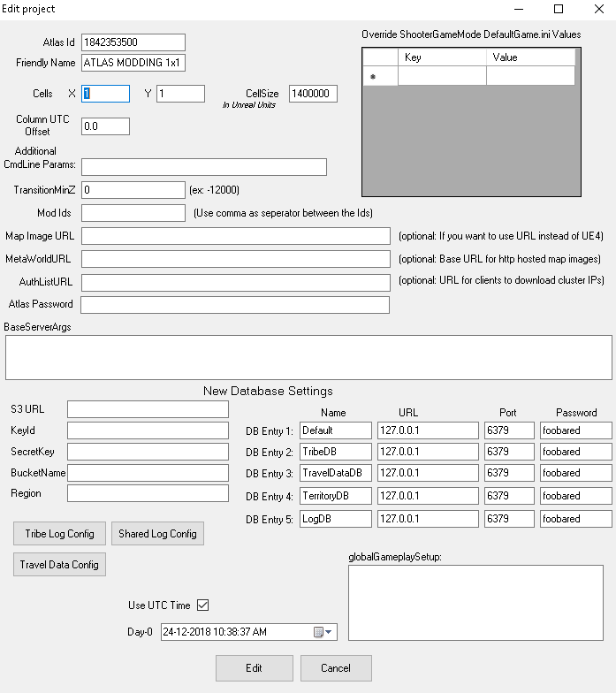The image size is (616, 693).
Task: Focus the Column UTC Offset field
Action: pyautogui.click(x=106, y=126)
